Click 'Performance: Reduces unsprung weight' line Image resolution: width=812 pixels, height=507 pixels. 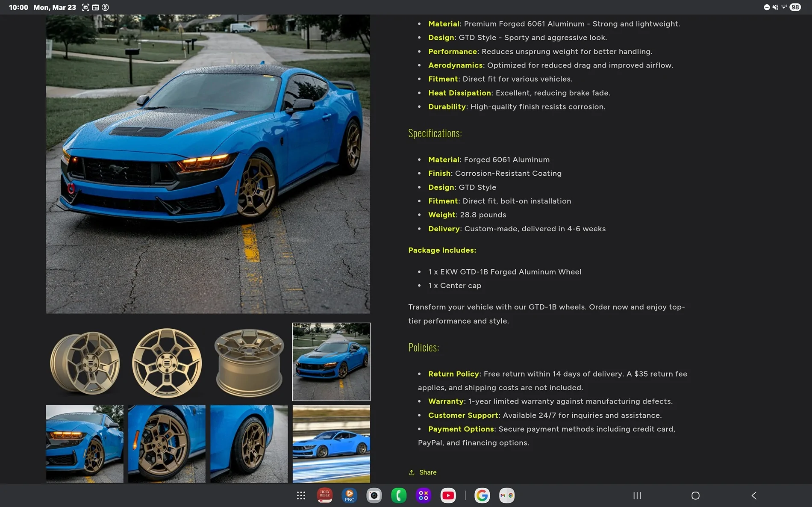(540, 52)
